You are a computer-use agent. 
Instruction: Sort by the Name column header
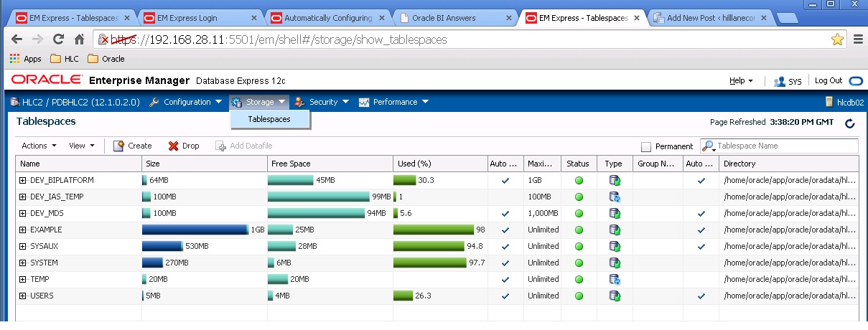click(x=79, y=164)
